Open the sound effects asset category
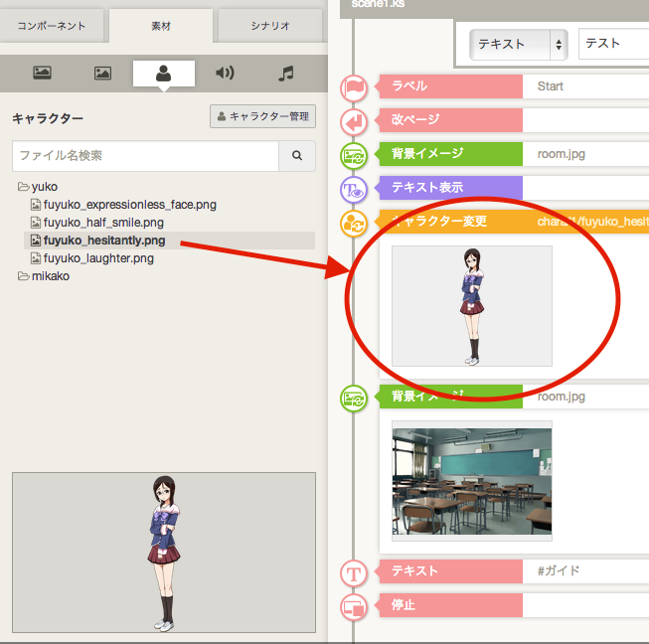 (226, 73)
